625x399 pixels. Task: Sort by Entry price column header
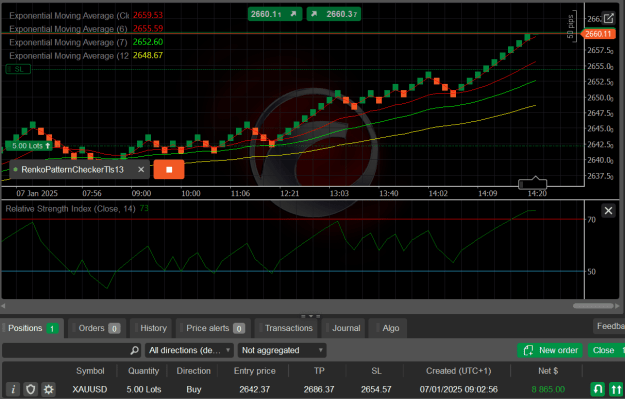click(255, 371)
